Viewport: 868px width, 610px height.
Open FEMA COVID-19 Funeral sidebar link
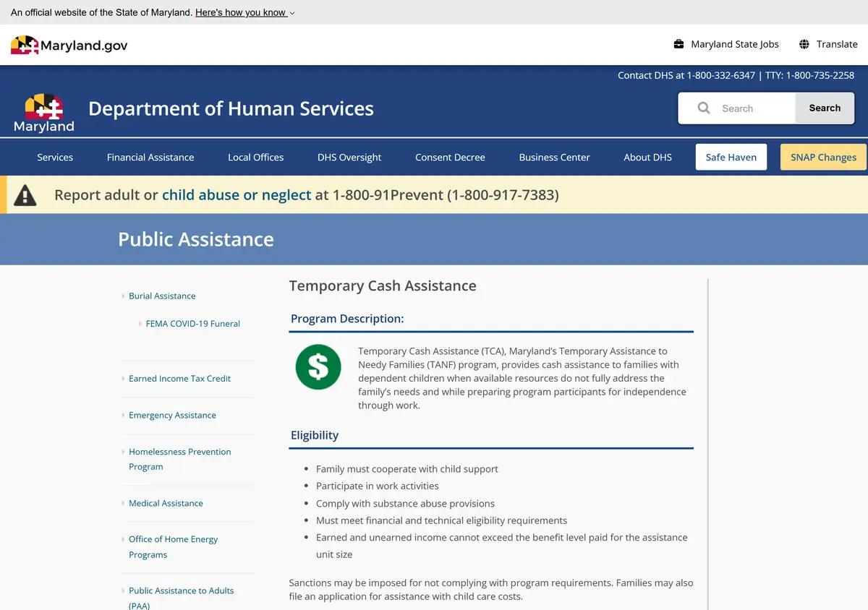point(193,324)
